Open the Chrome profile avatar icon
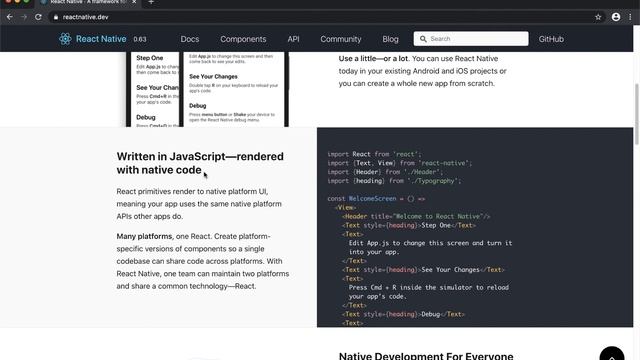Viewport: 640px width, 360px height. point(616,17)
